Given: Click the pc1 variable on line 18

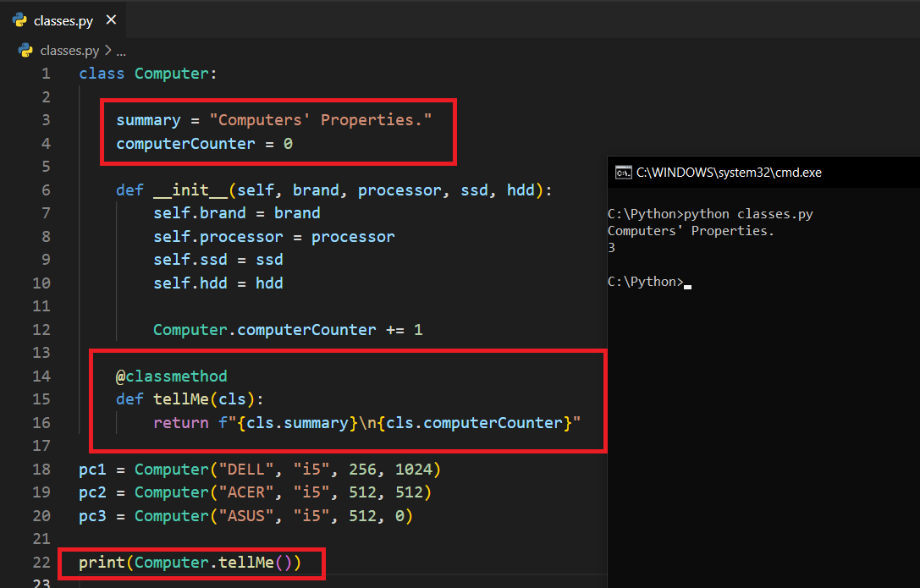Looking at the screenshot, I should [x=92, y=469].
